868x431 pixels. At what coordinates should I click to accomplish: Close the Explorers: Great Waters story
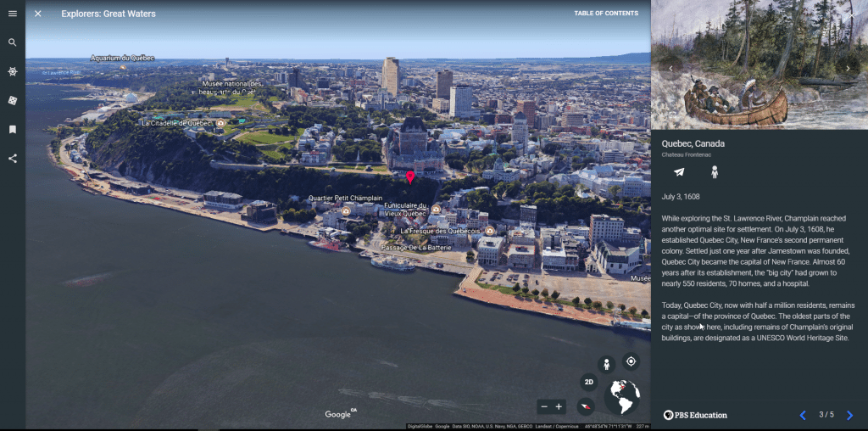(x=37, y=14)
